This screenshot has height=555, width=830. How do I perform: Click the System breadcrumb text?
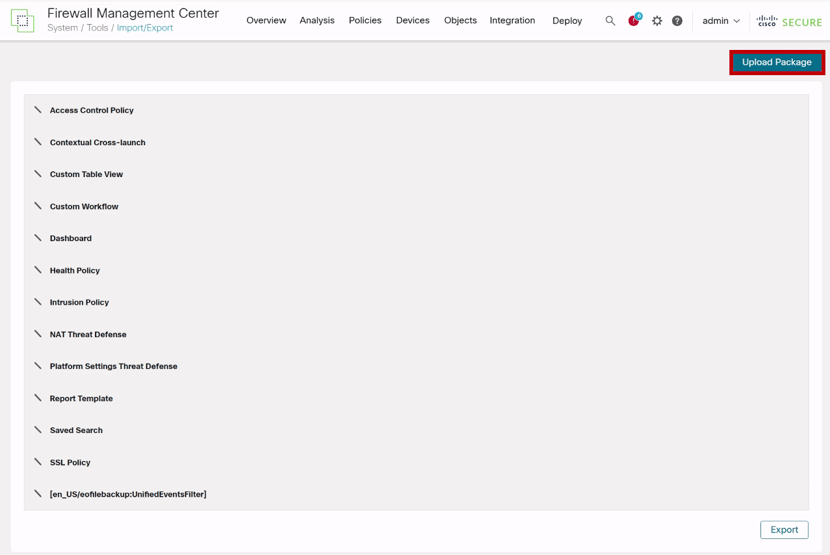62,28
